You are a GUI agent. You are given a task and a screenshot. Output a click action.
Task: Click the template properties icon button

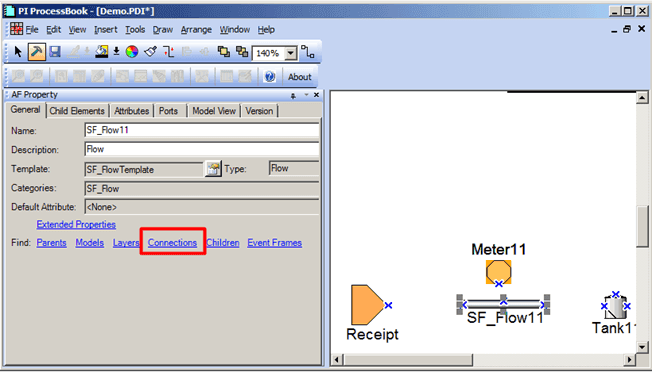point(213,169)
